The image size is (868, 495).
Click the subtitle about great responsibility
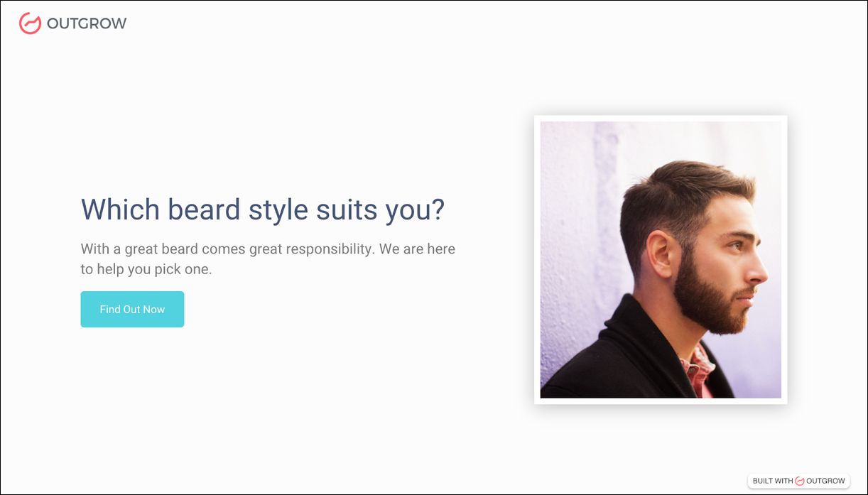(268, 259)
